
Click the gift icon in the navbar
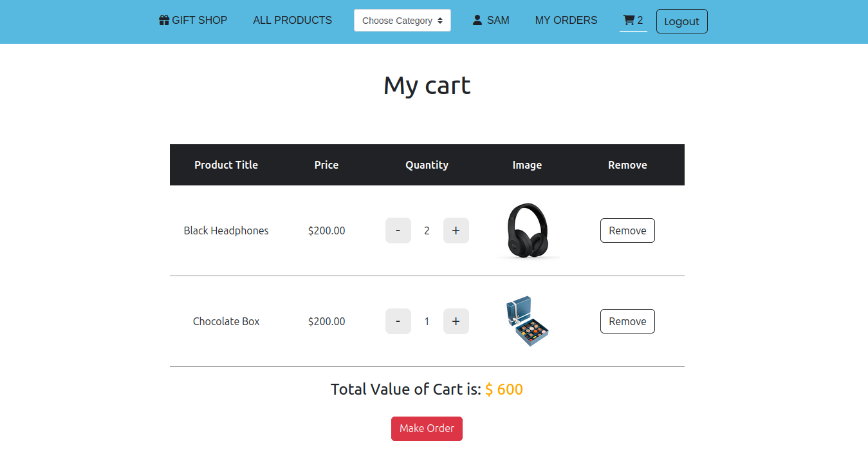click(x=164, y=20)
